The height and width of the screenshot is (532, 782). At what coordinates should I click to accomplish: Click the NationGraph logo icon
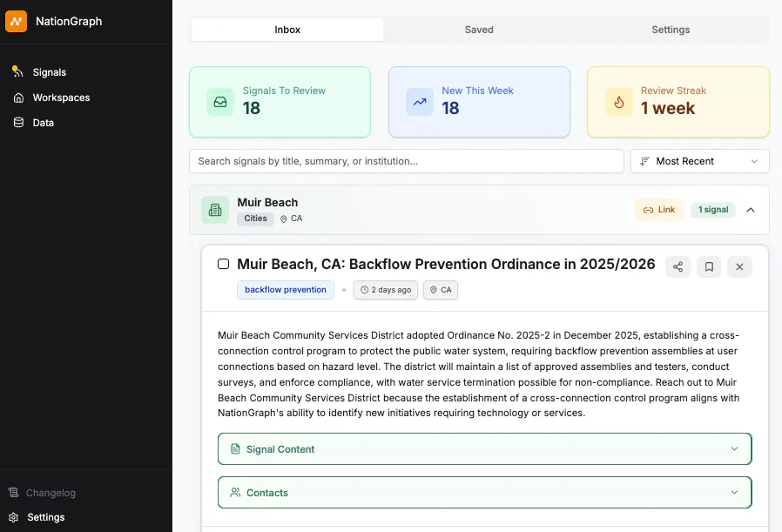(16, 22)
